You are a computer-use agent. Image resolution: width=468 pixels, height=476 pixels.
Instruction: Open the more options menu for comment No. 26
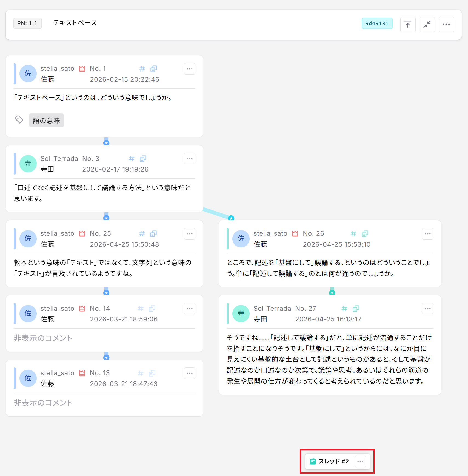click(427, 234)
